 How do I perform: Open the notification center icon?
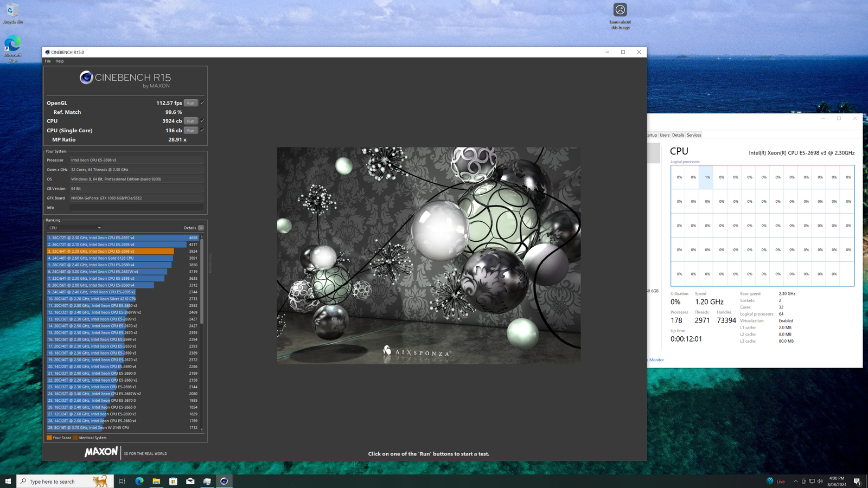pos(857,481)
